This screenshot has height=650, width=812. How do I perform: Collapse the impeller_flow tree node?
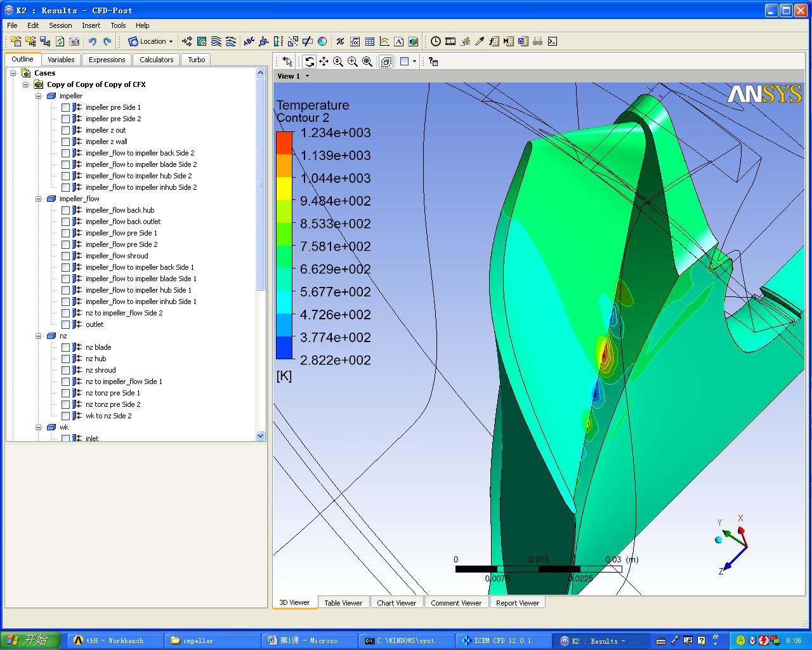(38, 199)
